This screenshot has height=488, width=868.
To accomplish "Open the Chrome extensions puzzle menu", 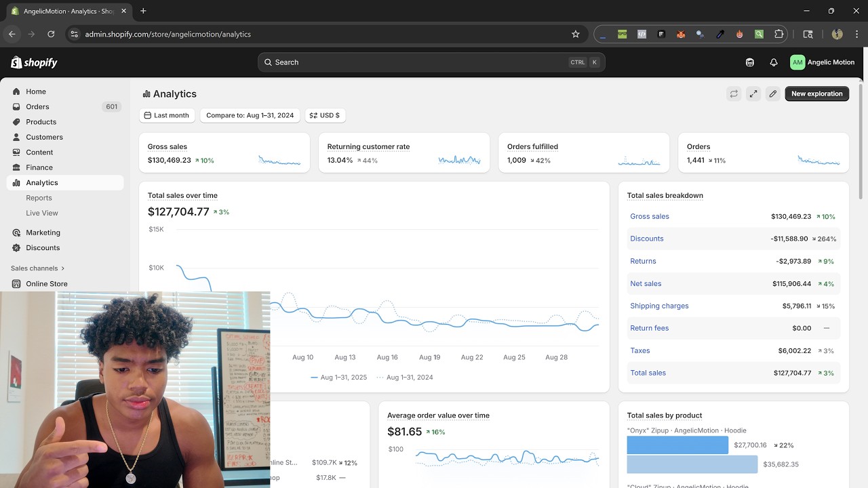I will [x=779, y=34].
